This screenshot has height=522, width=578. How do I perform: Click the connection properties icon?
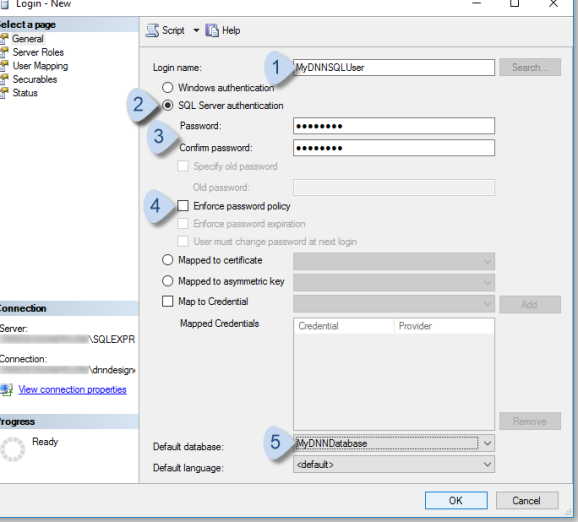[x=6, y=390]
